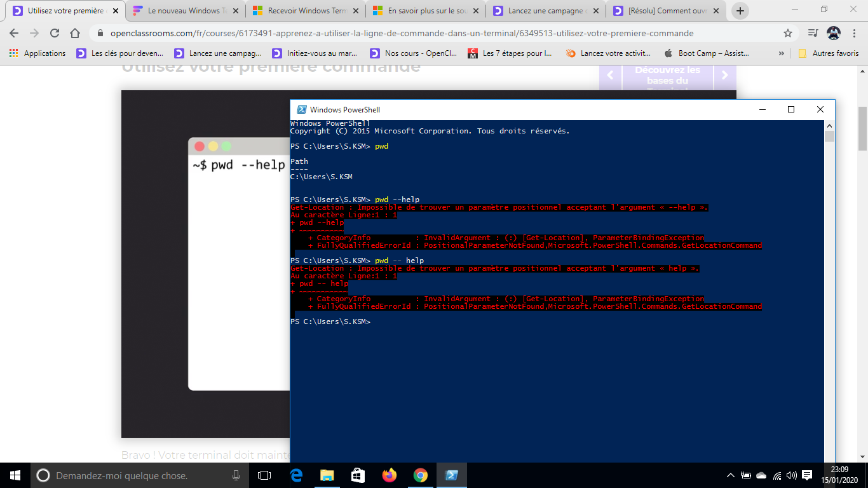The height and width of the screenshot is (488, 868).
Task: Click the microphone icon in Cortana search
Action: (236, 475)
